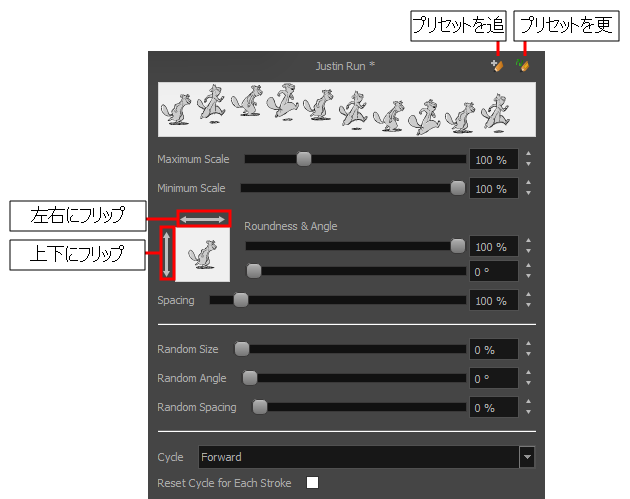The width and height of the screenshot is (630, 499).
Task: Click the Minimum Scale value field
Action: click(x=494, y=188)
